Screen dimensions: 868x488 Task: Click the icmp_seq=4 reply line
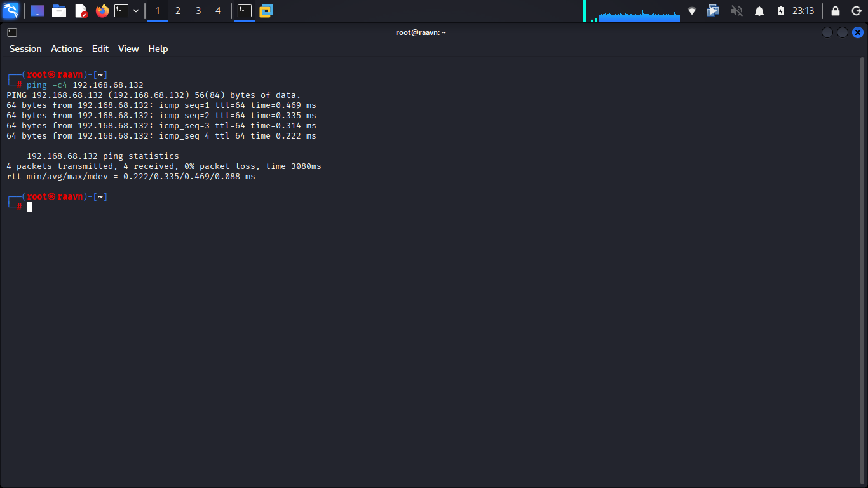pyautogui.click(x=161, y=136)
